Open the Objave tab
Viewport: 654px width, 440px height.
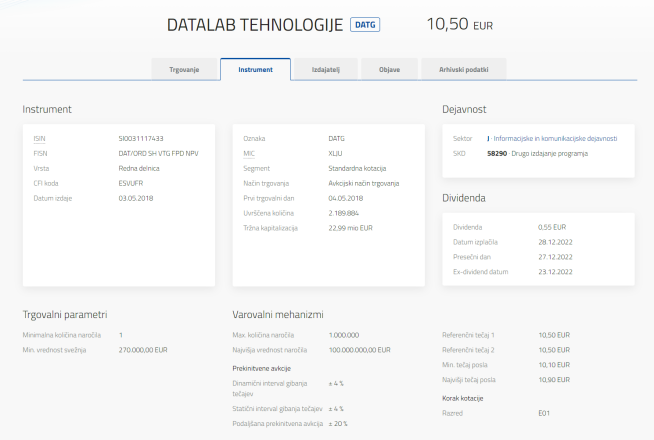tap(389, 69)
